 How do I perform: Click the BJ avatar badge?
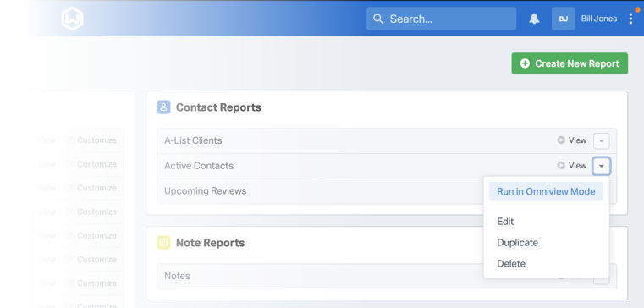tap(563, 19)
